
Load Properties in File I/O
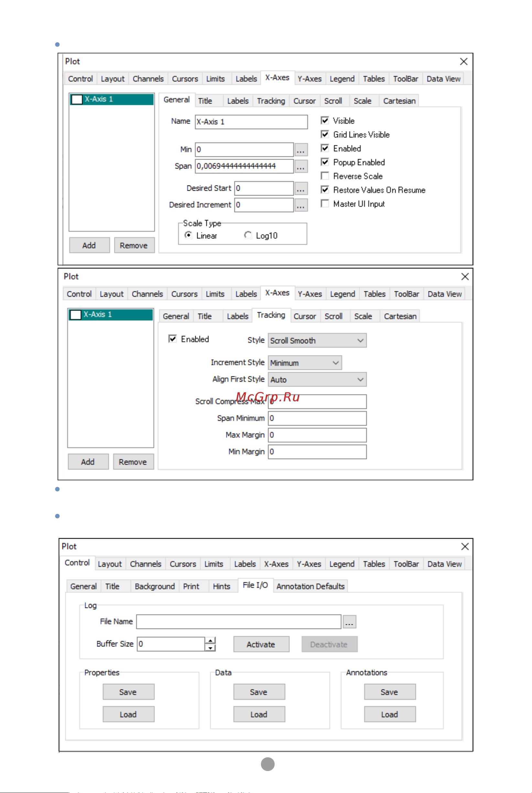coord(128,714)
